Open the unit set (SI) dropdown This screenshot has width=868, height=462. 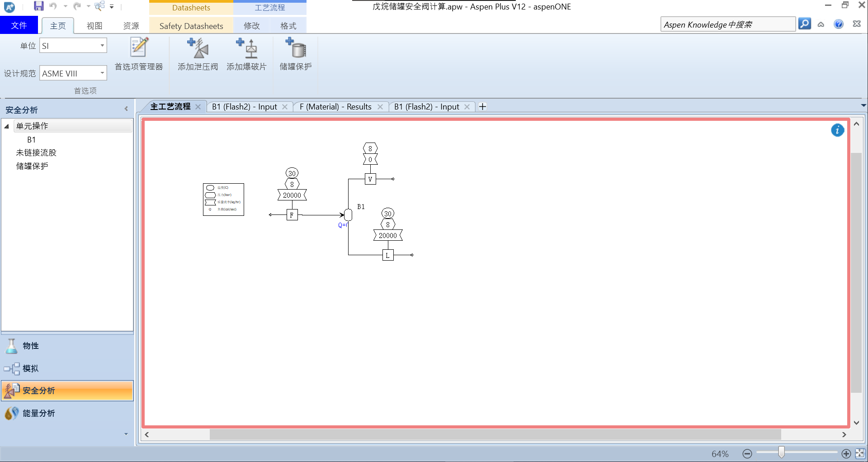click(x=102, y=45)
